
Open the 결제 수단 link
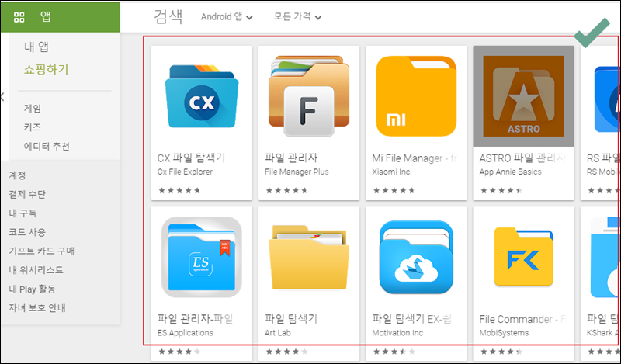[27, 194]
